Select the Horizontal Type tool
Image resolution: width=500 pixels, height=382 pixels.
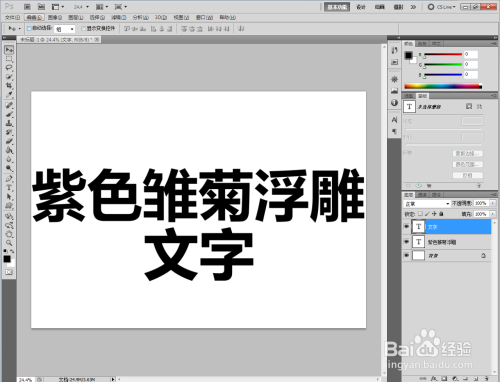[x=9, y=188]
